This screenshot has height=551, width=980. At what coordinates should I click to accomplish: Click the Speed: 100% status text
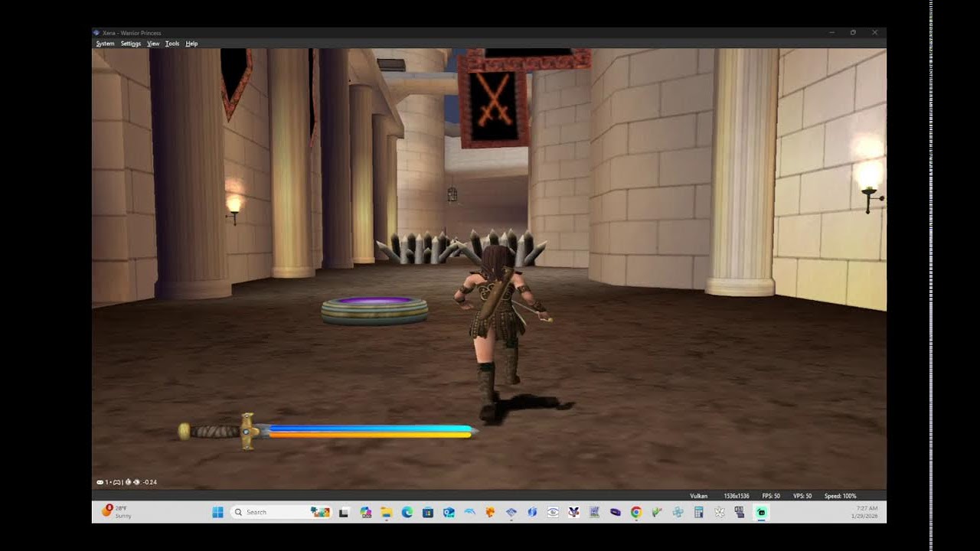tap(840, 496)
